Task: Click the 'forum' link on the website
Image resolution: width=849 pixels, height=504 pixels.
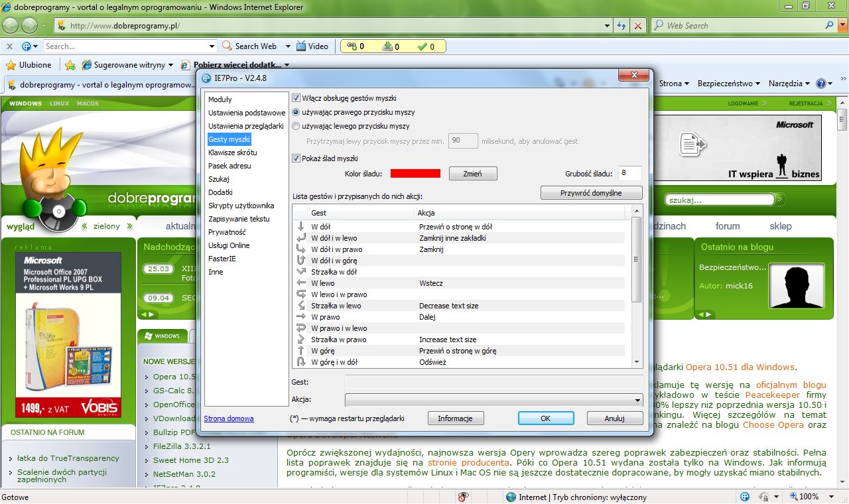Action: click(x=728, y=226)
